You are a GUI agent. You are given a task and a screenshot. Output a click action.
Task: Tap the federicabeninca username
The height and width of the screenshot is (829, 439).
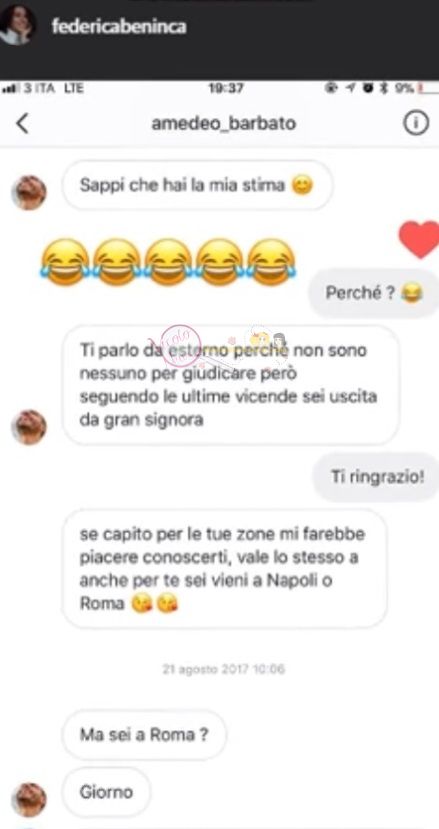[x=118, y=26]
